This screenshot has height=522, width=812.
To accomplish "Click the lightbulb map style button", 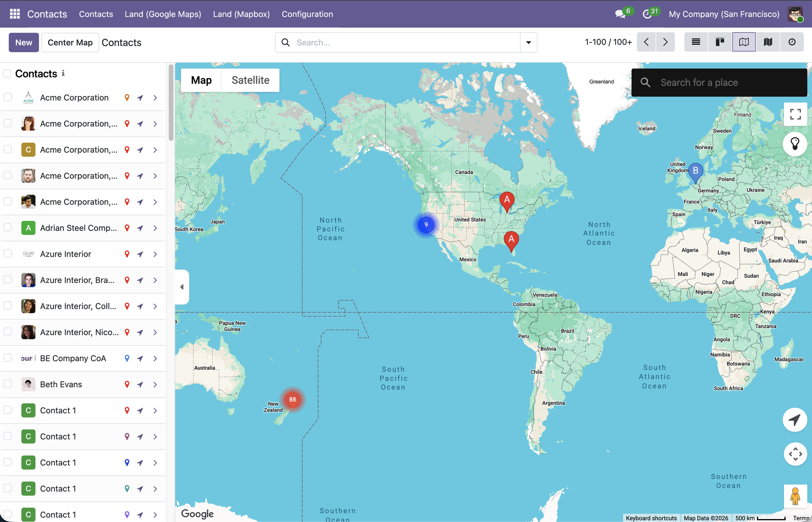I will [795, 144].
